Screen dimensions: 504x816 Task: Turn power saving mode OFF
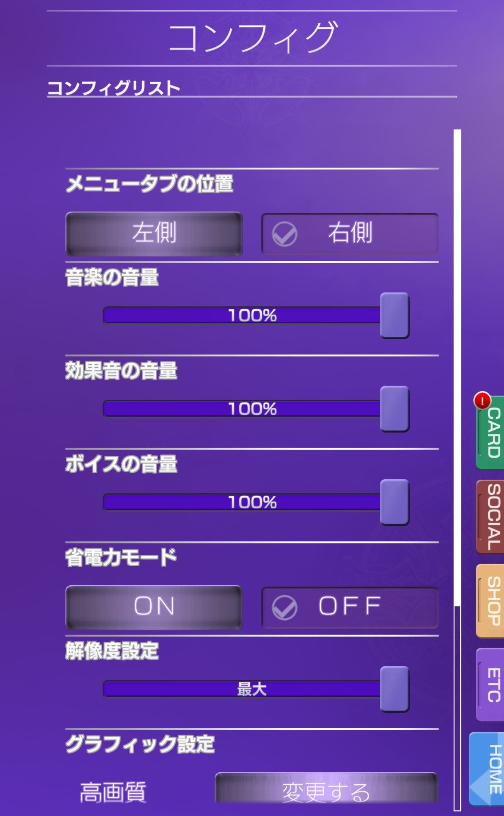pyautogui.click(x=350, y=607)
